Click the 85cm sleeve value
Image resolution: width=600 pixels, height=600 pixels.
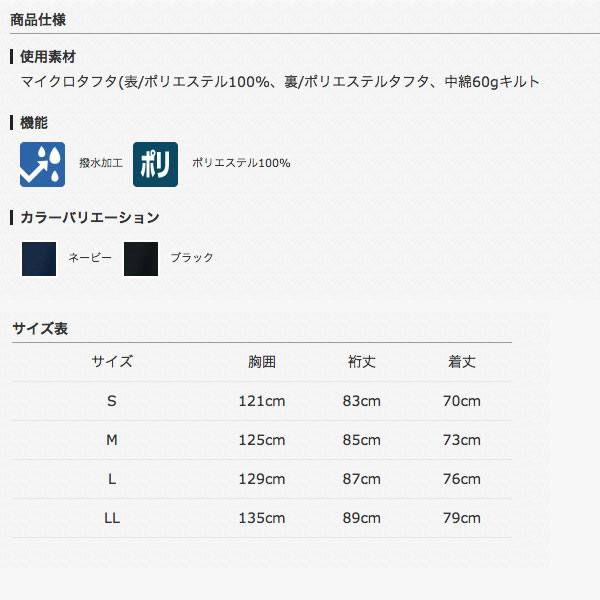click(362, 440)
